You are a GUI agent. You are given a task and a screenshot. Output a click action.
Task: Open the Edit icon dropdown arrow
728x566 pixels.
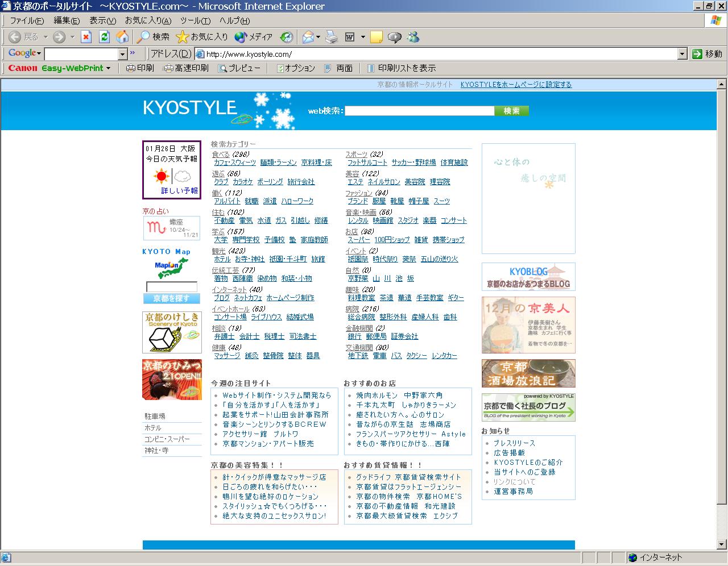363,38
